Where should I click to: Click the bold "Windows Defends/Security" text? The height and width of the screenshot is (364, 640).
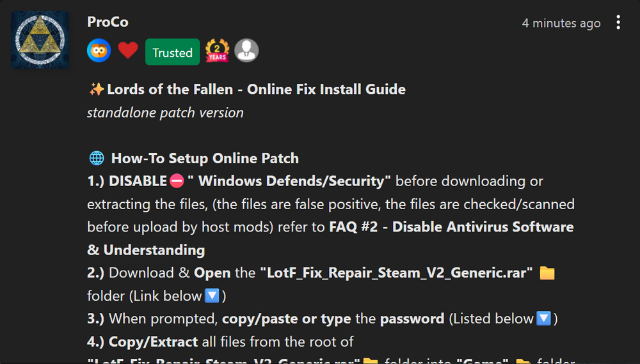tap(294, 182)
